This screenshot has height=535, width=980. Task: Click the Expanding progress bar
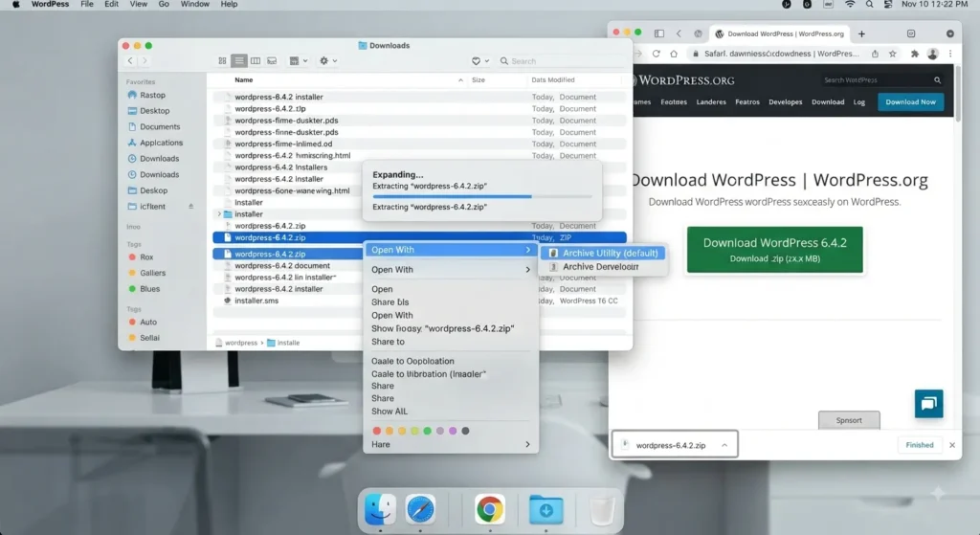pos(481,196)
